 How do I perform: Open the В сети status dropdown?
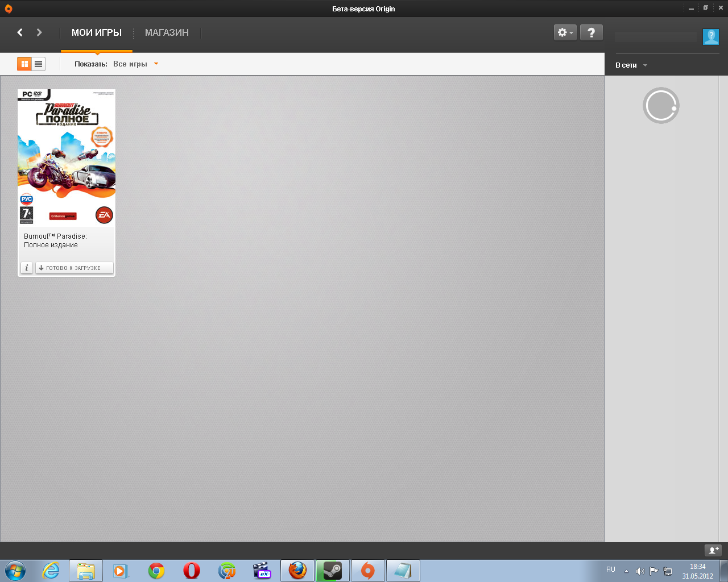coord(631,65)
